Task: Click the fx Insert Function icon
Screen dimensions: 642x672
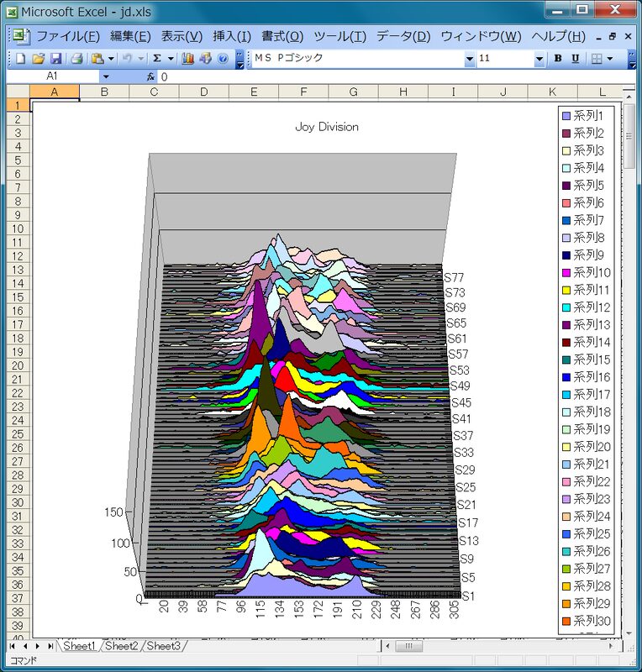Action: 150,76
